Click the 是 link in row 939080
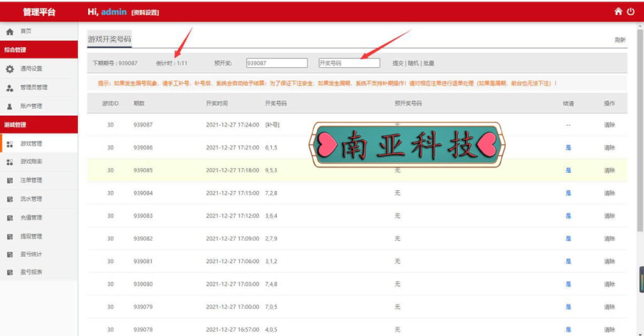The image size is (644, 336). pyautogui.click(x=569, y=285)
